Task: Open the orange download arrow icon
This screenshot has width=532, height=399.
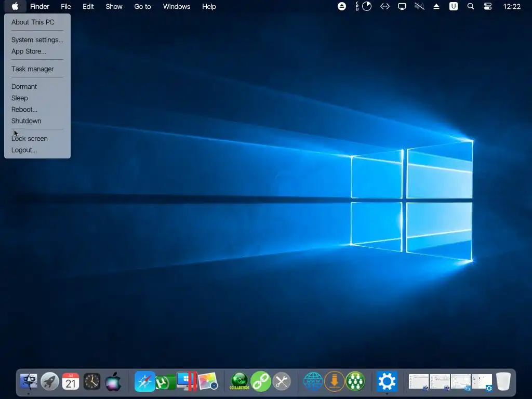Action: pos(334,381)
